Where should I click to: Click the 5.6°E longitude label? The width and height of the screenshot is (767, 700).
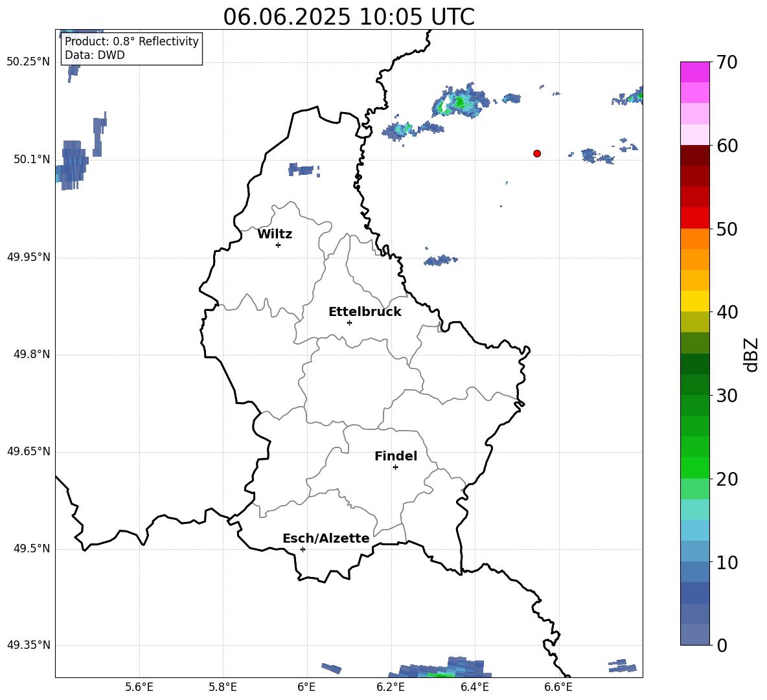(x=139, y=687)
